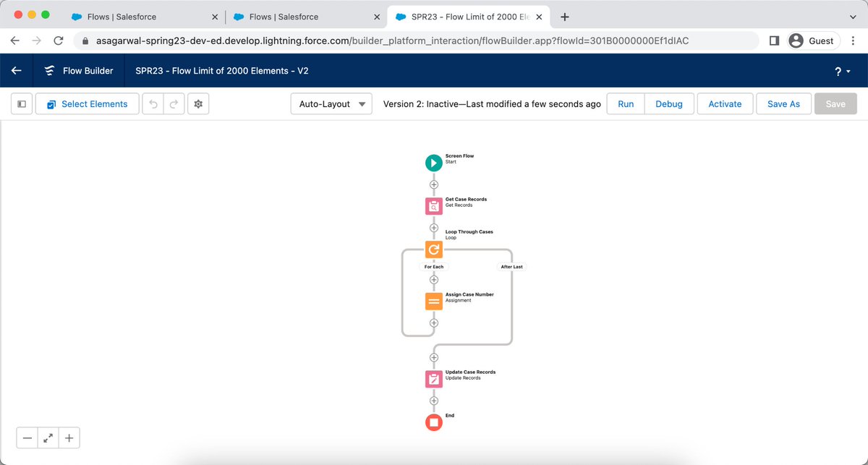
Task: Click the Redo arrow in toolbar
Action: point(174,104)
